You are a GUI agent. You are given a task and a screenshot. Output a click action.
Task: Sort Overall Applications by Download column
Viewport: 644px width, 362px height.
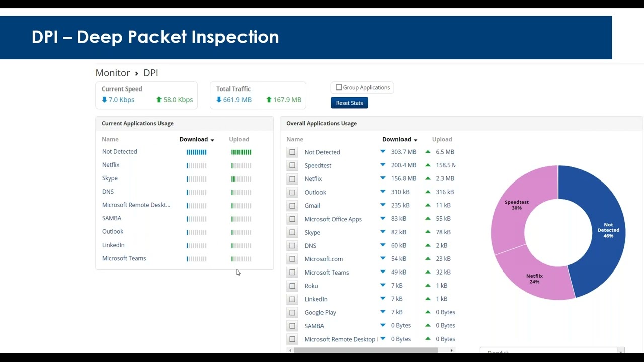tap(399, 139)
